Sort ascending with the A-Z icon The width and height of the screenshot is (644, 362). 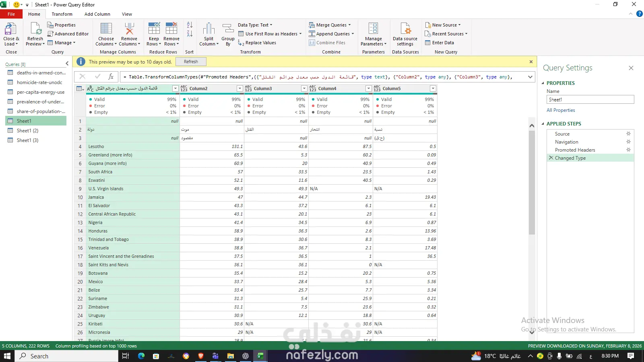[x=190, y=25]
